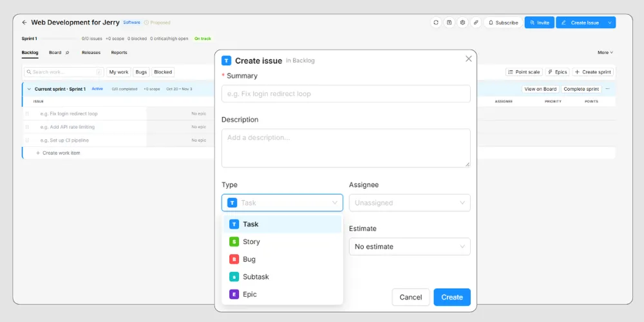Image resolution: width=644 pixels, height=322 pixels.
Task: Click drag handle of Add API rate limiting row
Action: click(27, 127)
